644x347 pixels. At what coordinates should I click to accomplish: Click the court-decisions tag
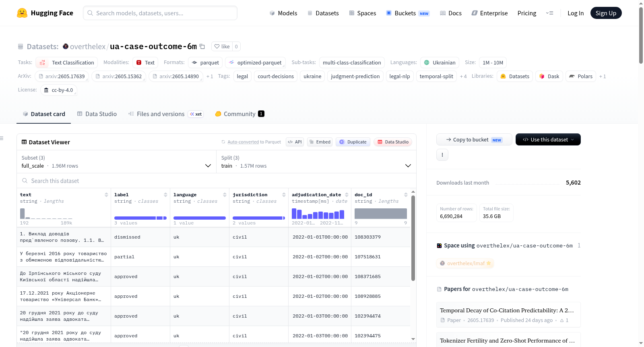tap(276, 76)
